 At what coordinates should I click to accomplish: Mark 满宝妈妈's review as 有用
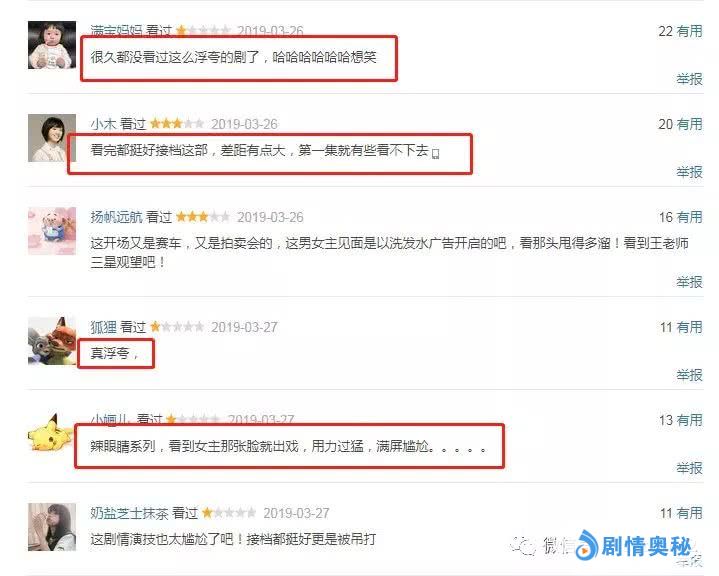[x=689, y=31]
